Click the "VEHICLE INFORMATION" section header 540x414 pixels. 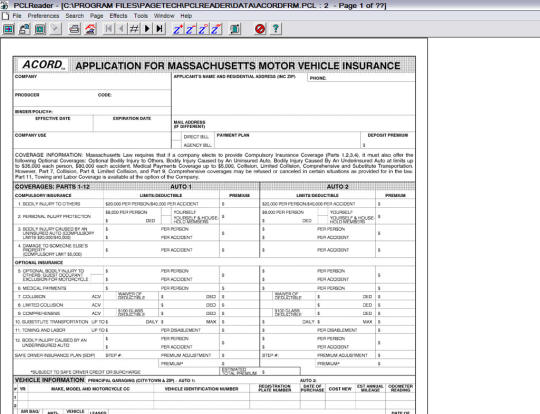click(50, 380)
